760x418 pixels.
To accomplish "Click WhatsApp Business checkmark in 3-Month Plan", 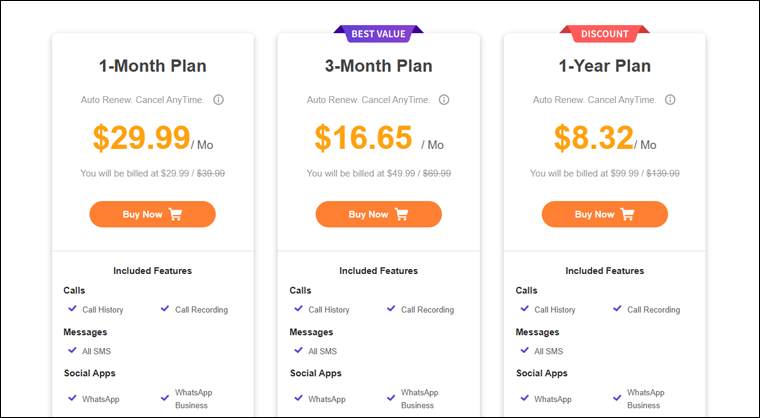I will [391, 398].
